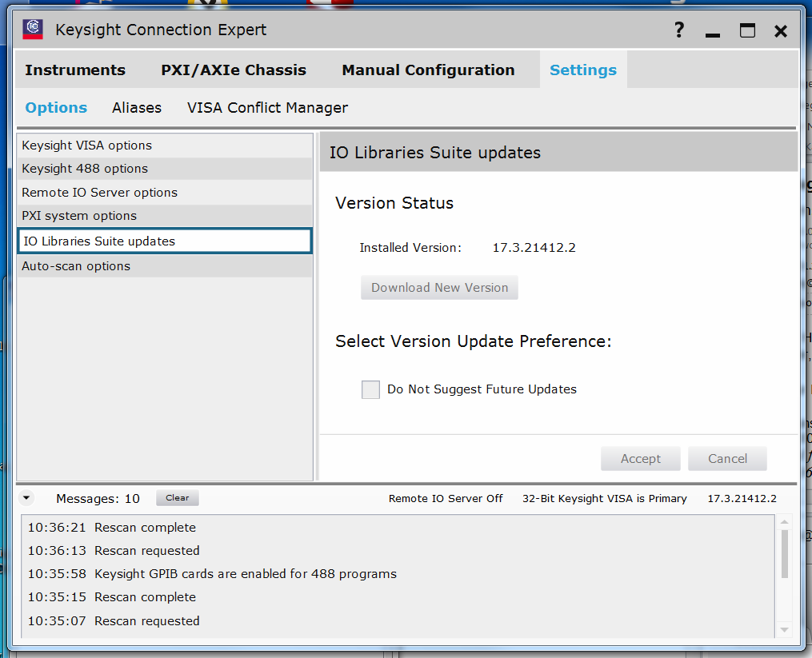Click the Cancel button

727,459
